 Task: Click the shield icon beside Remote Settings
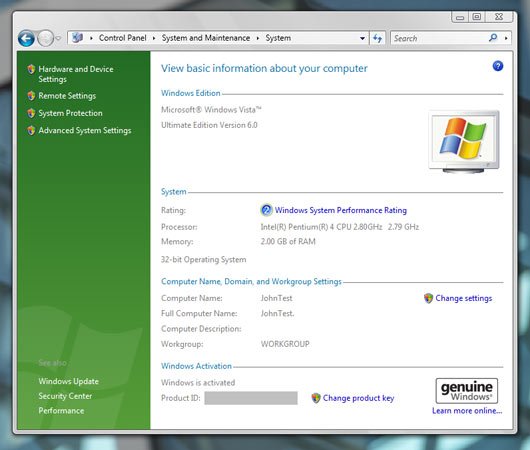(31, 96)
